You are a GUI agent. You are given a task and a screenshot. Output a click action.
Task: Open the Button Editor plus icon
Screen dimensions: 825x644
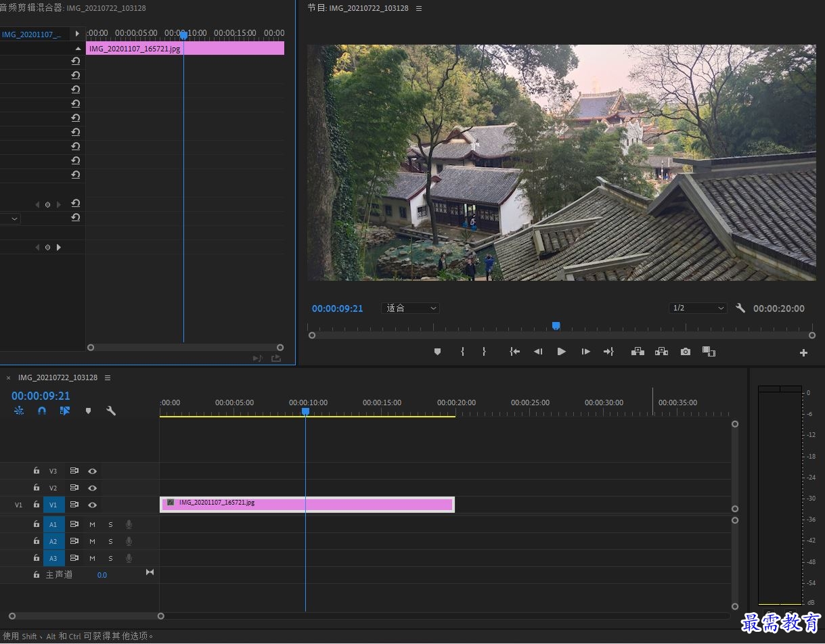tap(803, 352)
